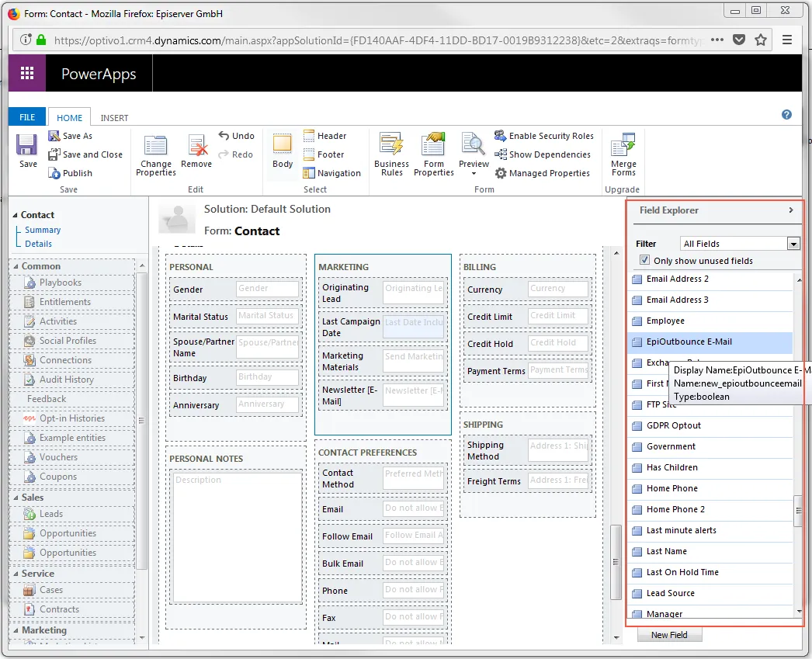Viewport: 812px width, 659px height.
Task: Open Form Properties dialog
Action: click(433, 154)
